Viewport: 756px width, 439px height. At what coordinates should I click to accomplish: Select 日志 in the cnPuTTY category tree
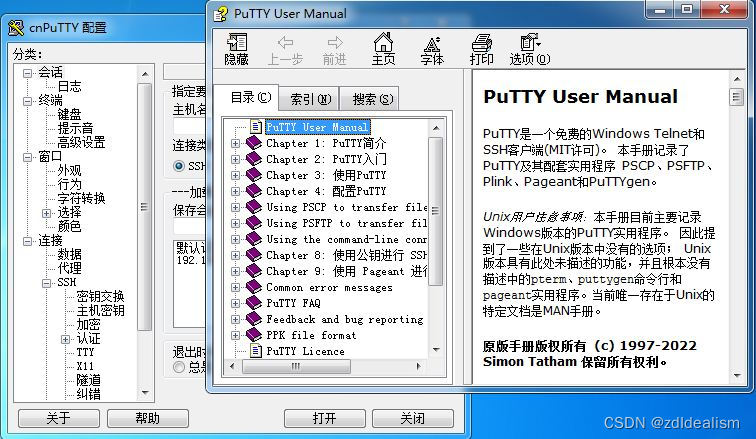click(69, 86)
